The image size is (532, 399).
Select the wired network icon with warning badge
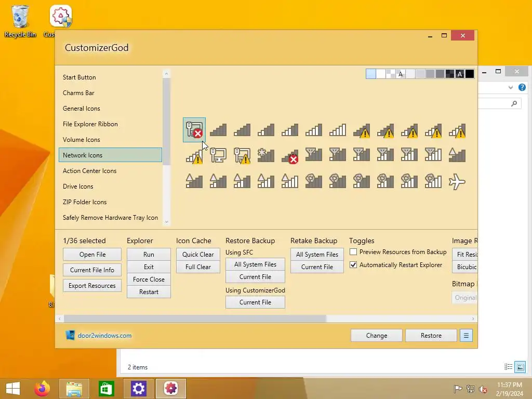coord(242,156)
